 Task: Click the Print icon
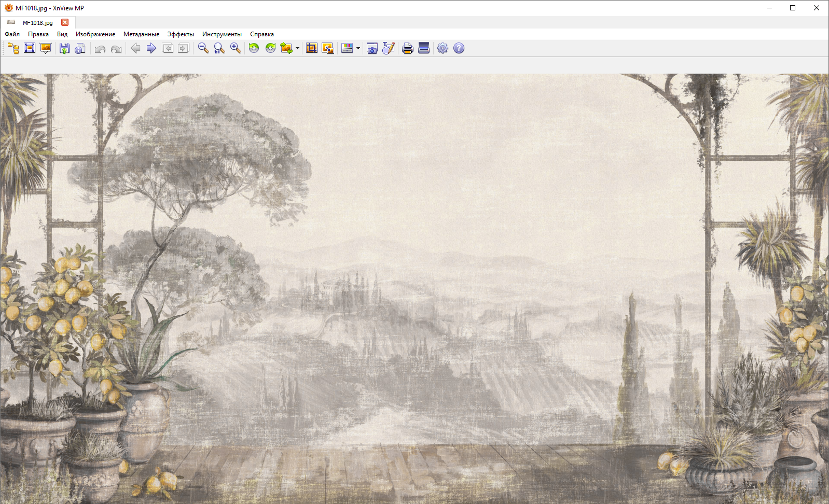(408, 48)
